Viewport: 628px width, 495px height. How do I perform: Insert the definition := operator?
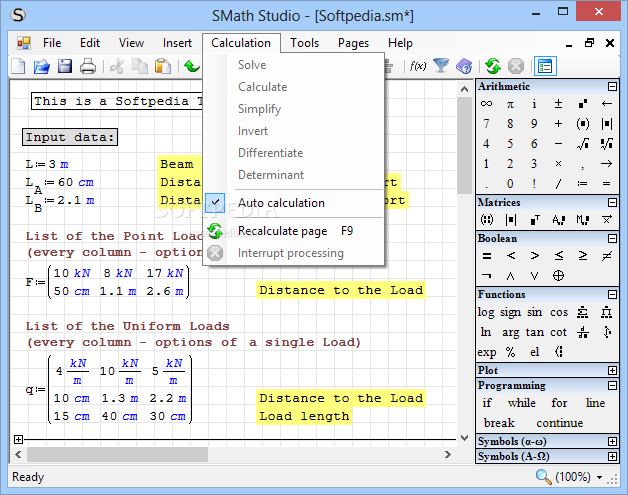tap(582, 184)
